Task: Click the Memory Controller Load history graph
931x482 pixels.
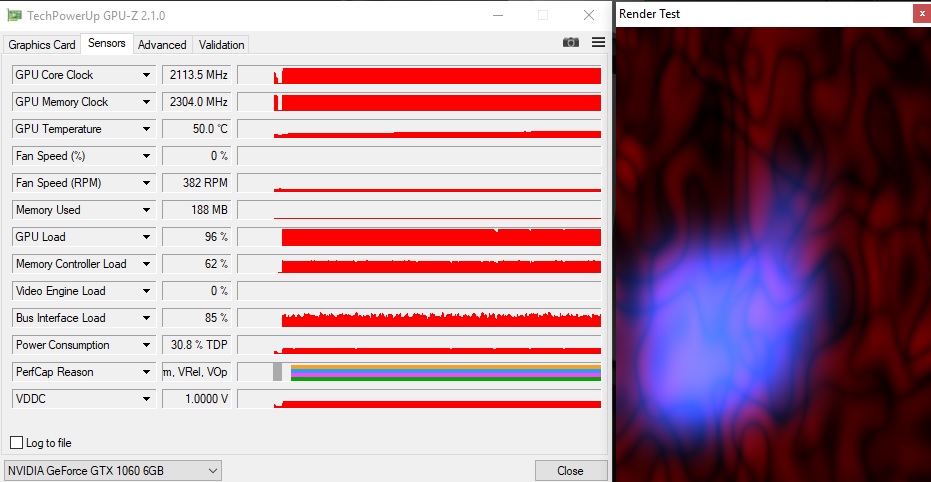Action: [419, 264]
